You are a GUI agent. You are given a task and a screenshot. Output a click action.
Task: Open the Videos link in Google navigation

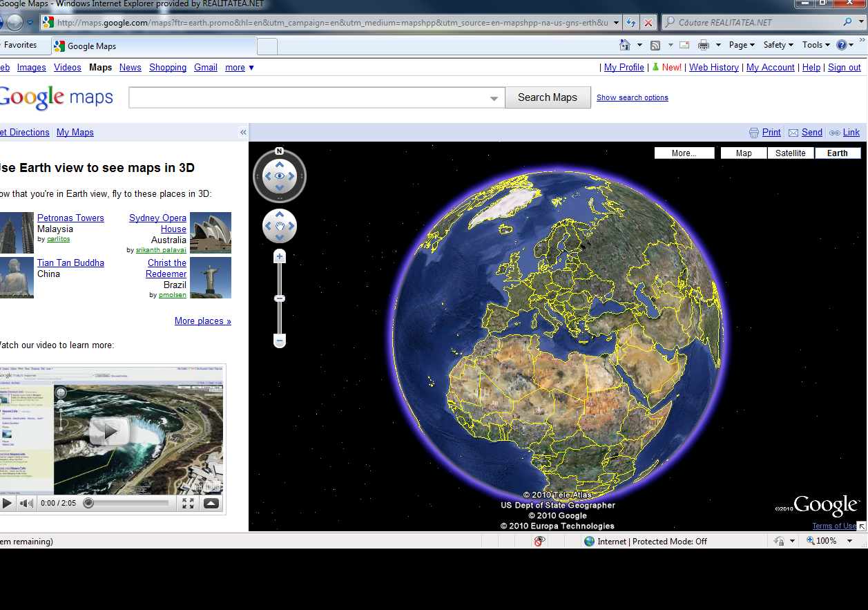[x=68, y=67]
